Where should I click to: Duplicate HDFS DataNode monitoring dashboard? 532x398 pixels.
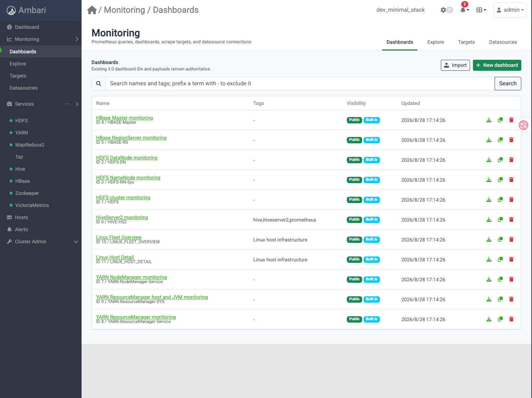tap(500, 160)
